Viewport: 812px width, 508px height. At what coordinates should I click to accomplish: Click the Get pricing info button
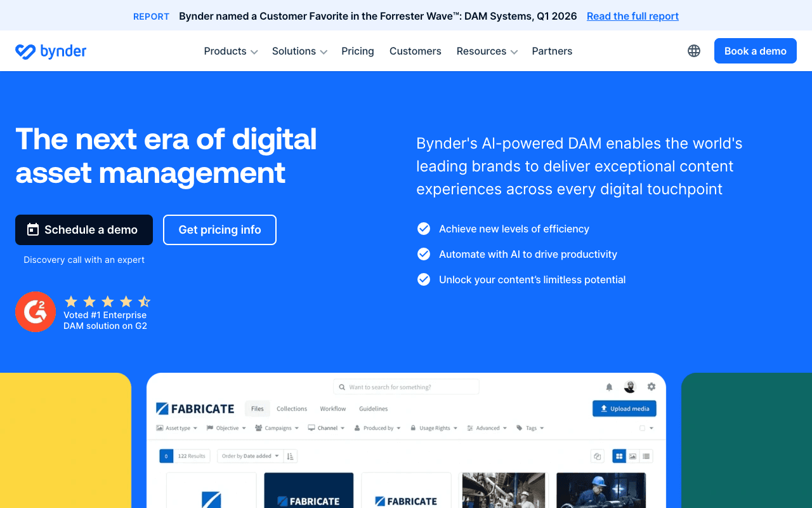[x=219, y=230]
